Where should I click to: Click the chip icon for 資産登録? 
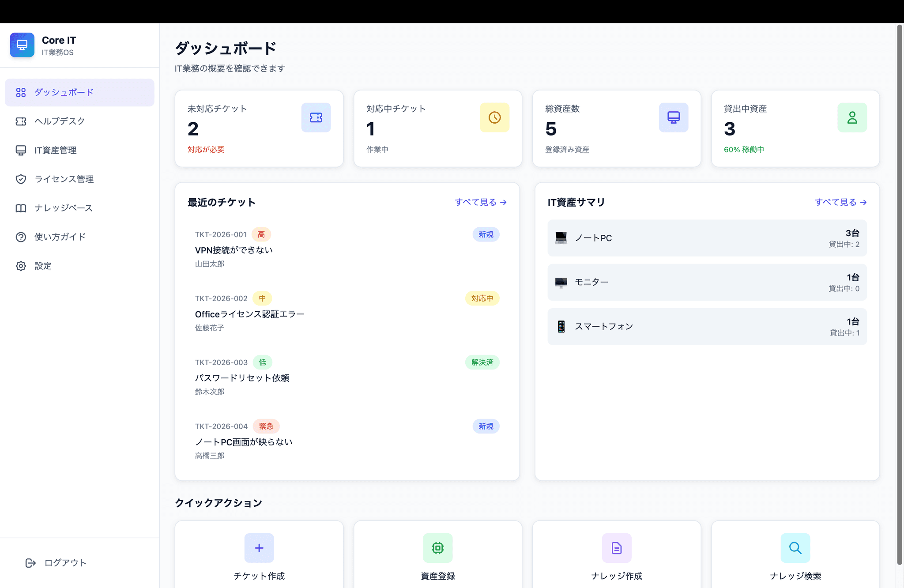437,548
